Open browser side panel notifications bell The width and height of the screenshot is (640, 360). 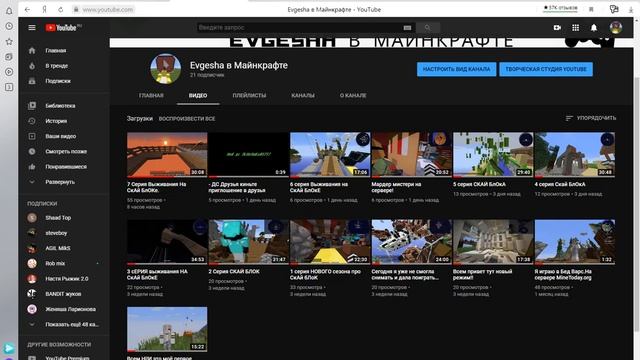pos(9,11)
